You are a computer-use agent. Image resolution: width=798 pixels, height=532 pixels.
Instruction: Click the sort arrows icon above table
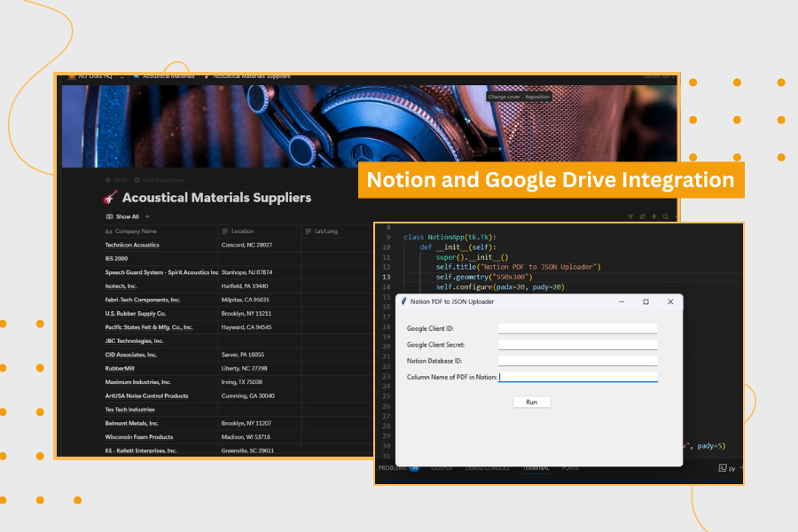[x=643, y=216]
